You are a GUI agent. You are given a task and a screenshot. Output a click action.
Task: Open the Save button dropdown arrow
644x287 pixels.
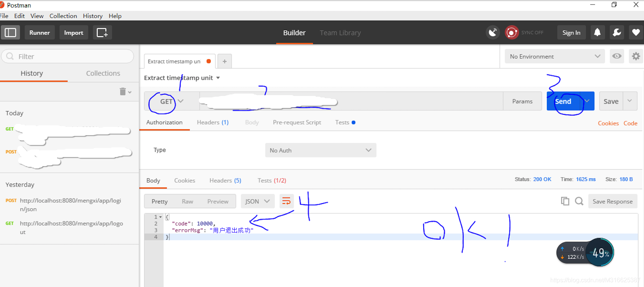[630, 101]
